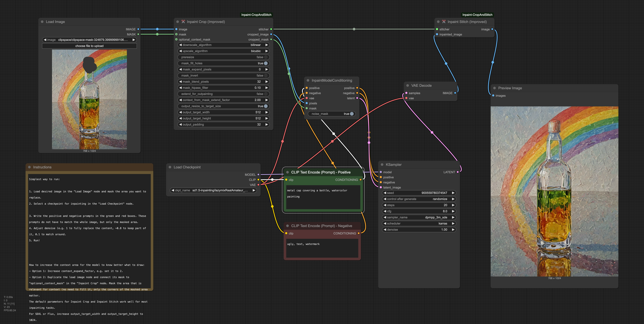Click the Inpaint Stitch scissors icon
644x324 pixels.
click(x=444, y=22)
